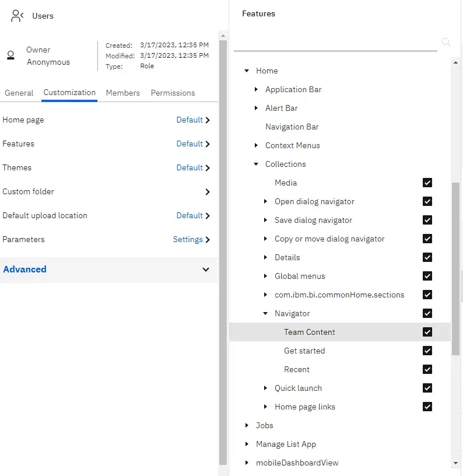463x476 pixels.
Task: Switch to the General tab
Action: (19, 93)
